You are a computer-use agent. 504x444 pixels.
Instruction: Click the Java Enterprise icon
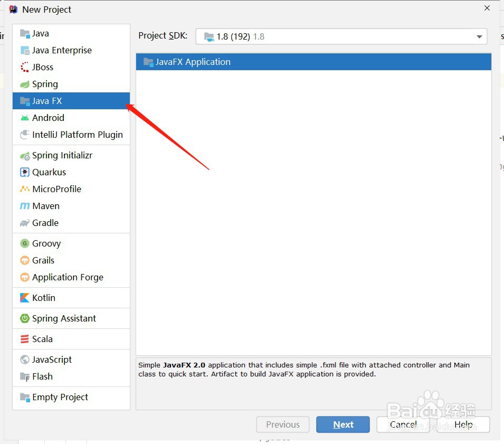point(25,51)
